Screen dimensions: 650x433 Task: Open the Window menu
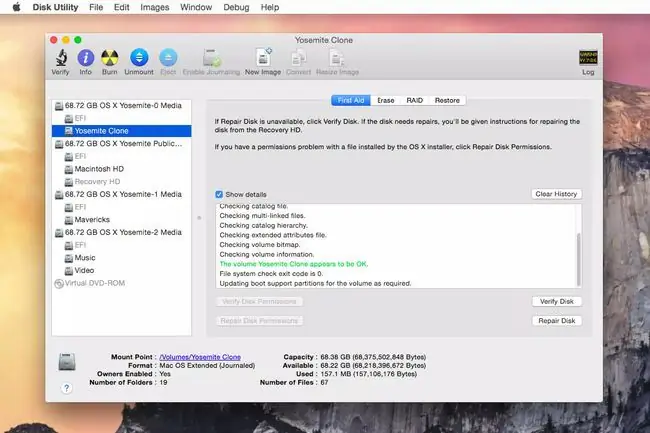click(196, 7)
